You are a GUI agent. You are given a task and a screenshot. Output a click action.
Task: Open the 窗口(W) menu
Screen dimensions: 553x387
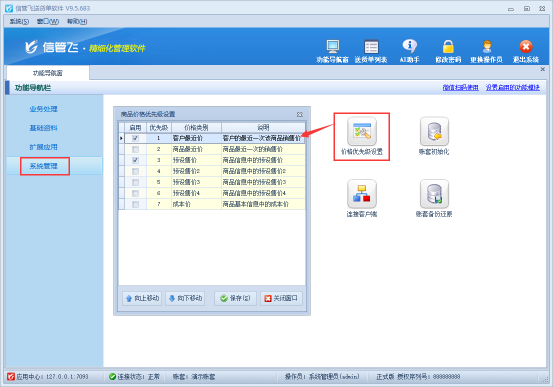[x=48, y=22]
